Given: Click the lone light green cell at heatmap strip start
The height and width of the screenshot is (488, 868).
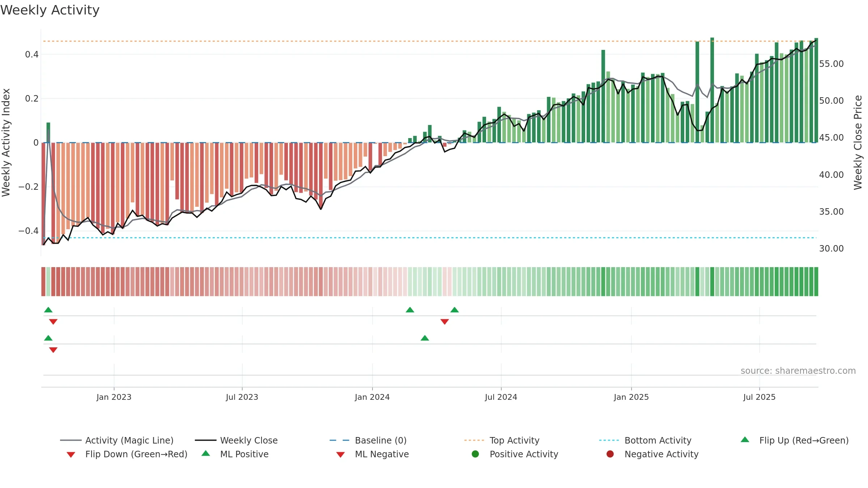Looking at the screenshot, I should click(x=48, y=282).
